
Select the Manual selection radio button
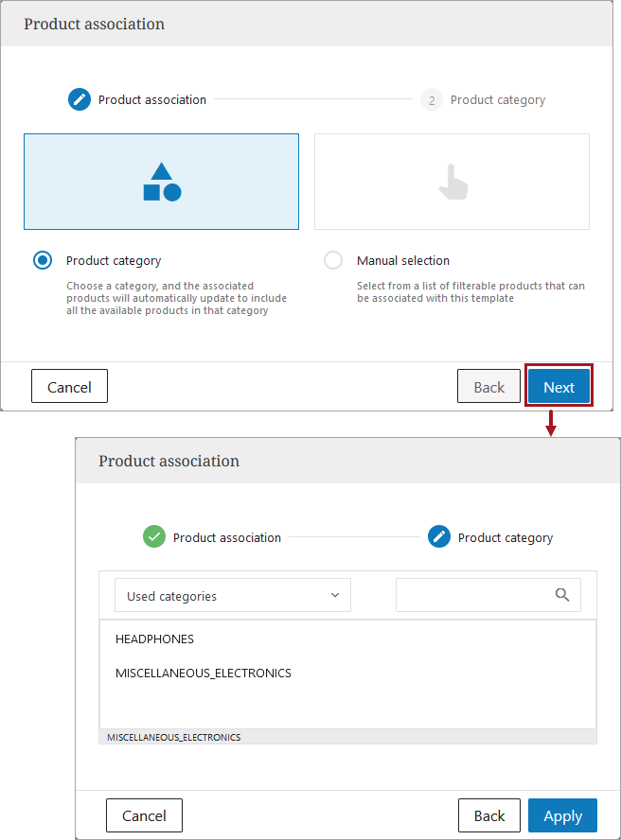pos(333,260)
